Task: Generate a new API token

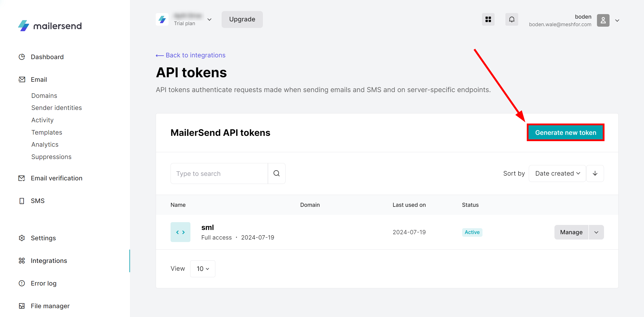Action: (566, 133)
